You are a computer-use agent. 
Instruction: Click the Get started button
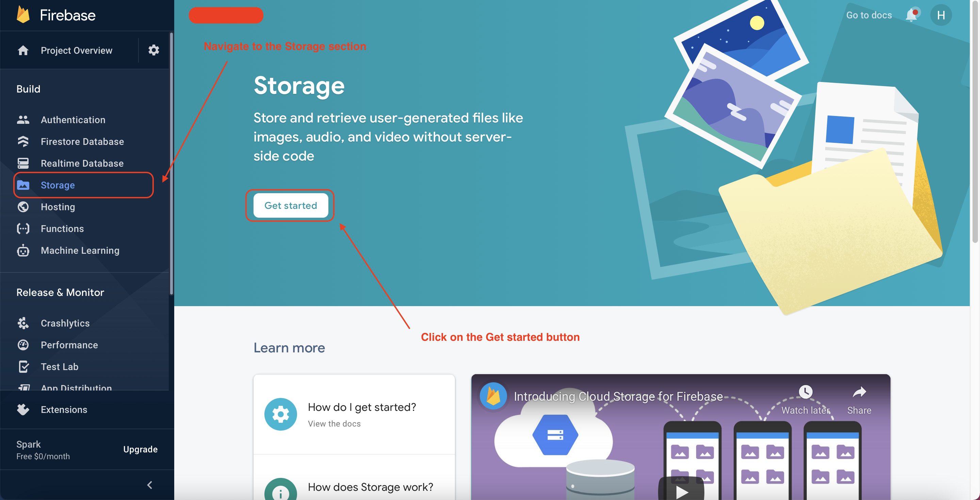pos(290,205)
